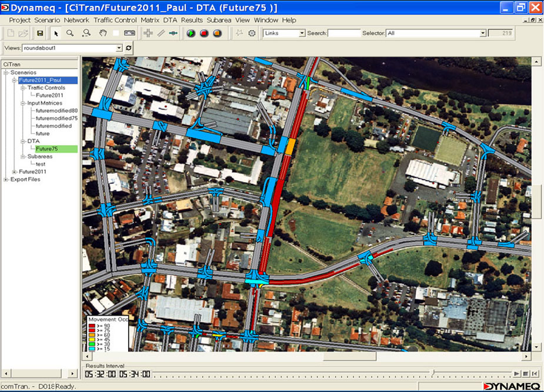
Task: Click the green traffic signal toolbar icon
Action: [189, 33]
